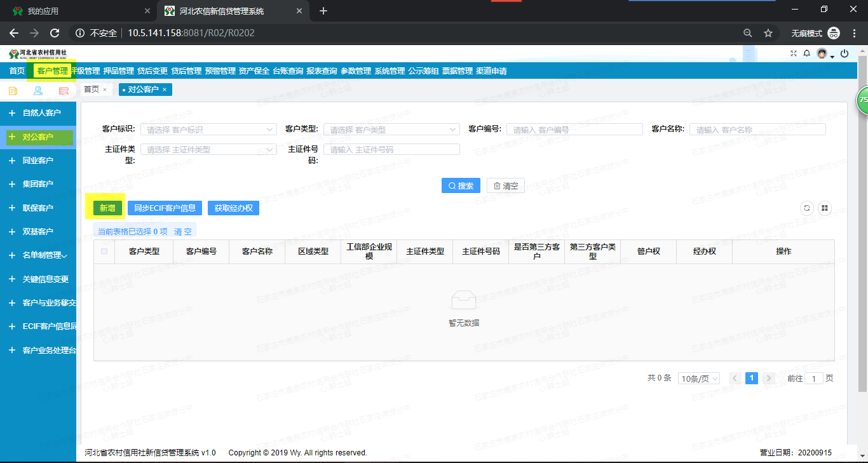Click inside the 客户编号 input field
Viewport: 868px width, 463px height.
574,129
